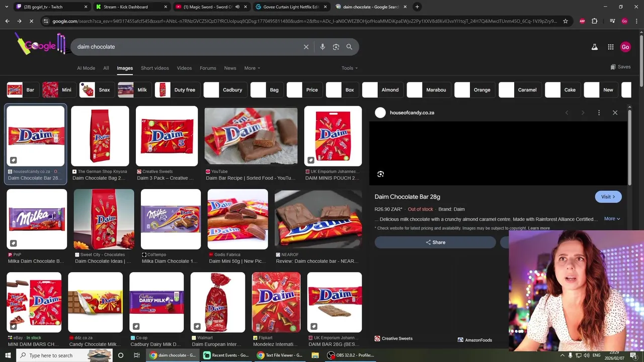This screenshot has width=644, height=362.
Task: Open Cortana circle icon on the taskbar
Action: [120, 355]
